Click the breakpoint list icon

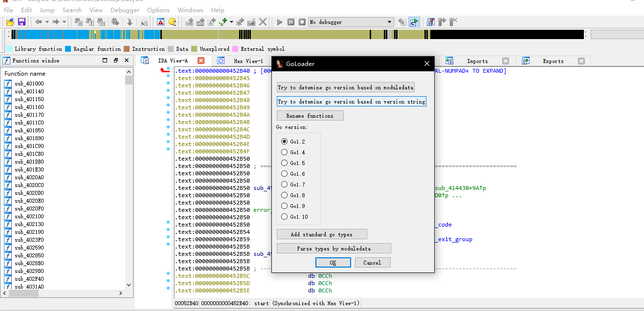coord(431,22)
